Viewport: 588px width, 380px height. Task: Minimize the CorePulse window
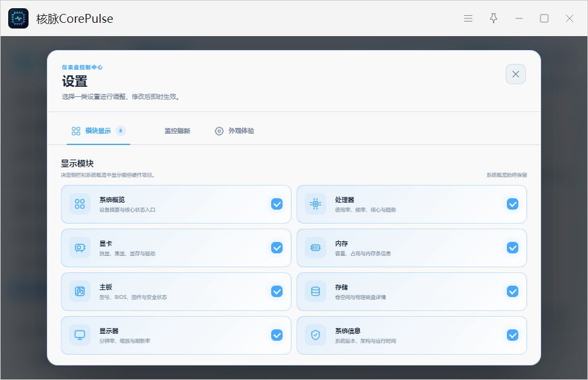click(519, 18)
